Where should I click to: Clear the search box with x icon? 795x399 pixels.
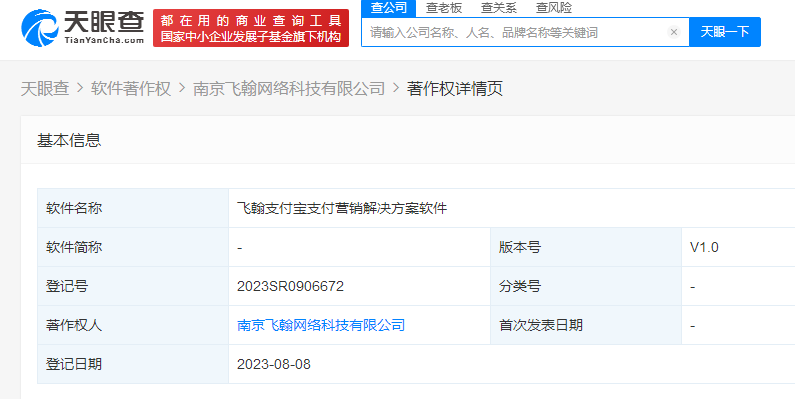point(674,32)
